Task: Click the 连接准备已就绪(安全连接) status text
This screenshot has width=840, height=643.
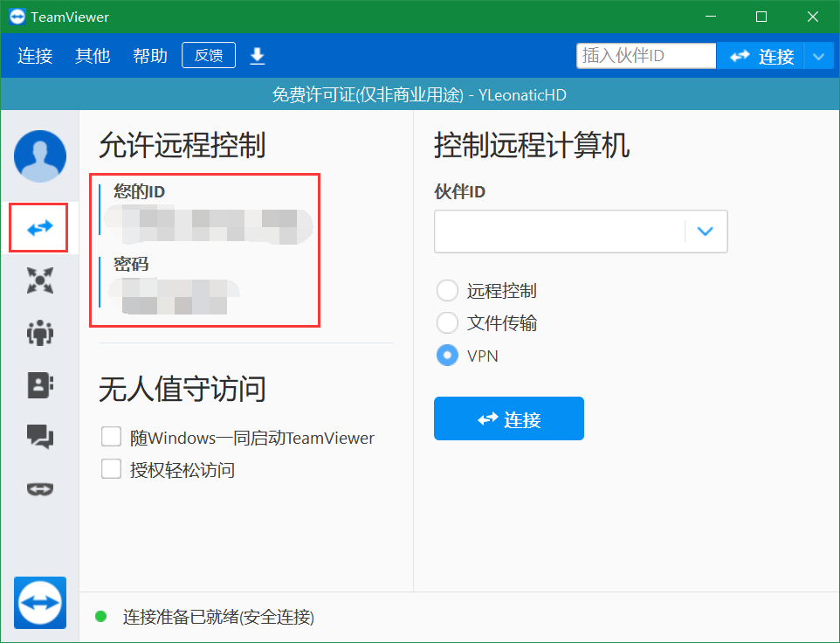Action: pyautogui.click(x=218, y=618)
